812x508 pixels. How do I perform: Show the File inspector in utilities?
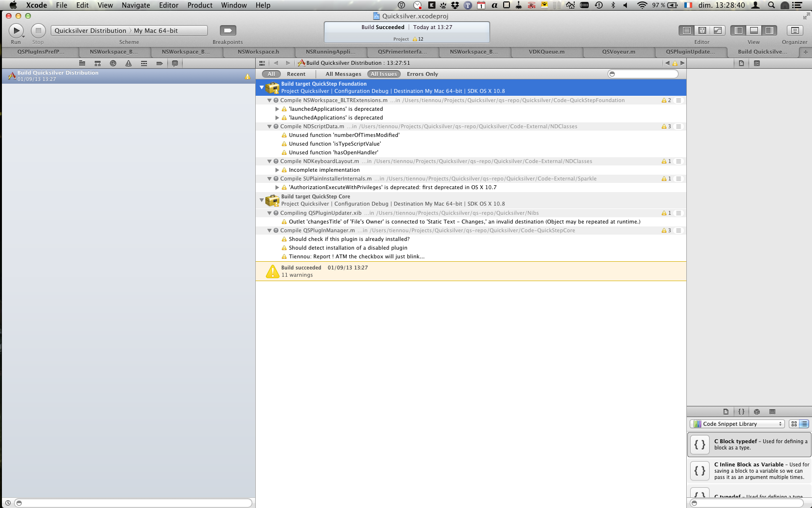pyautogui.click(x=741, y=63)
